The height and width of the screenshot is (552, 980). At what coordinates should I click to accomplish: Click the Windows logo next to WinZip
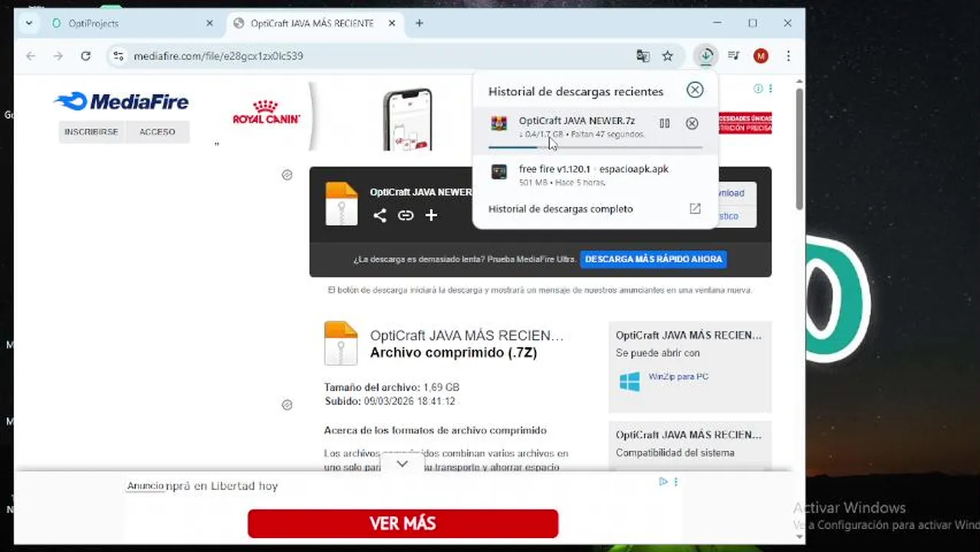(630, 381)
